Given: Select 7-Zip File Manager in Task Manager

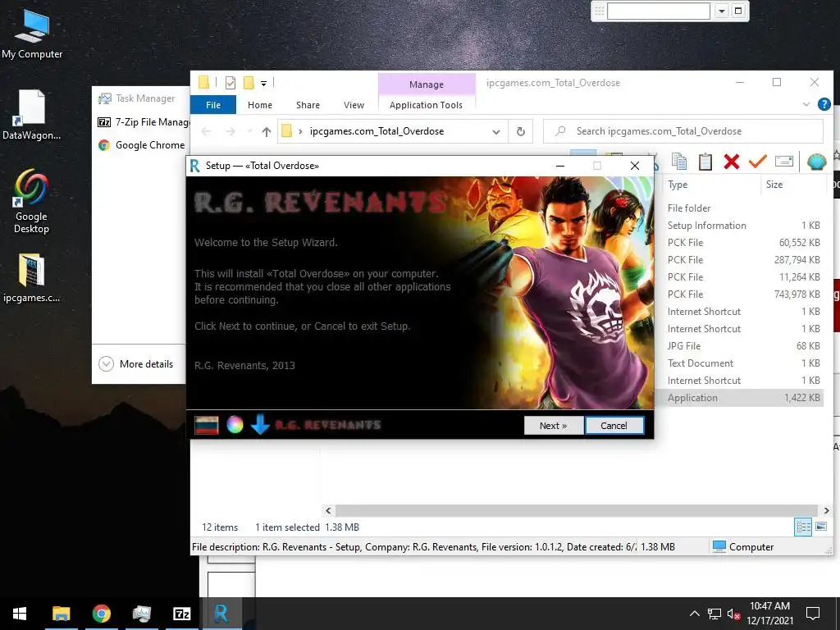Looking at the screenshot, I should tap(144, 122).
